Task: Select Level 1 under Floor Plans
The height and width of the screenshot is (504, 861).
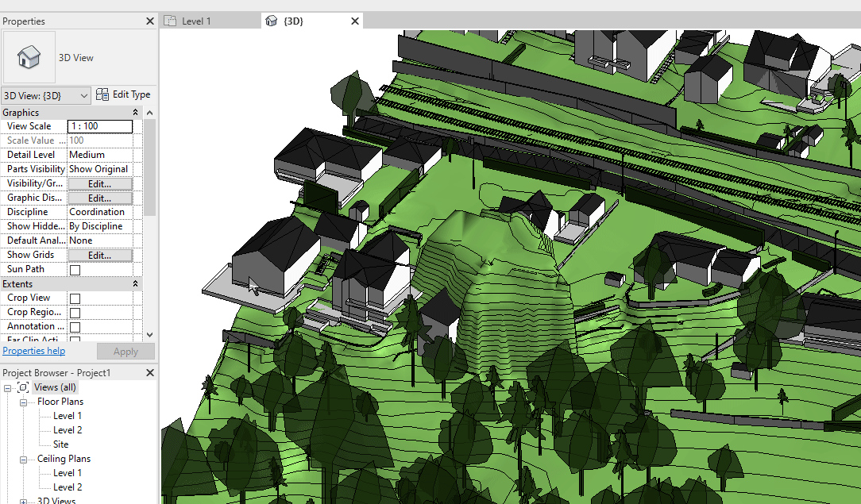Action: (68, 416)
